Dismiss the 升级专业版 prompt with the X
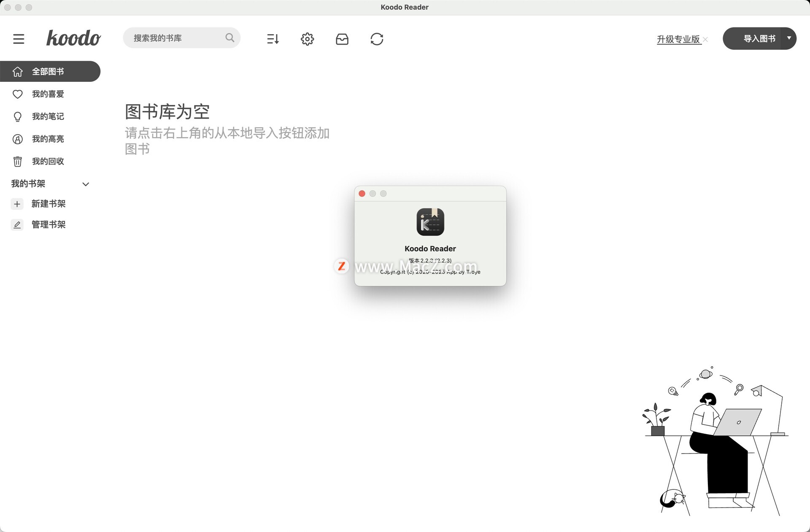 tap(705, 39)
